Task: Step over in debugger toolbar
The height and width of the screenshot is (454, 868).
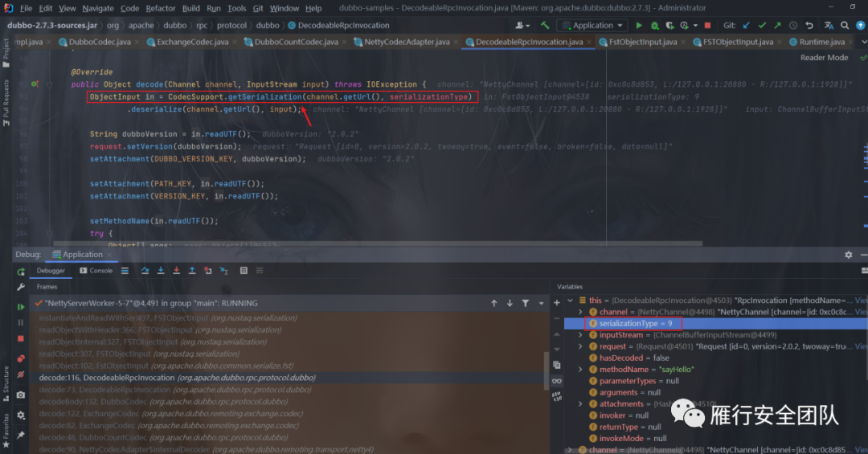Action: pos(145,271)
